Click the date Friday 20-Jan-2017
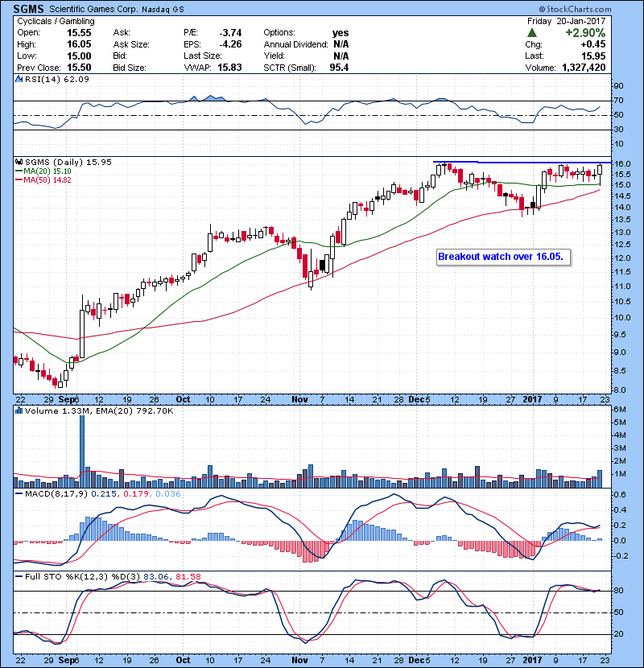 click(x=566, y=21)
